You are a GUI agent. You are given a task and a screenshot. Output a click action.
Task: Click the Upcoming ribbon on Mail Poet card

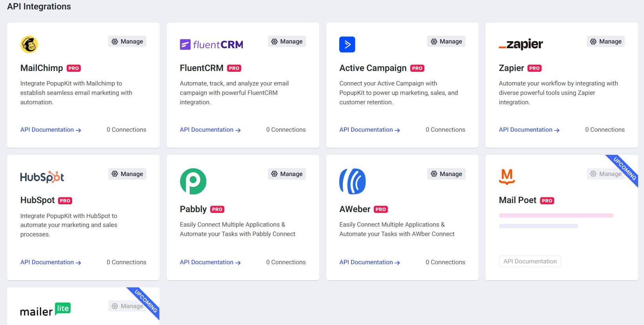pyautogui.click(x=625, y=168)
